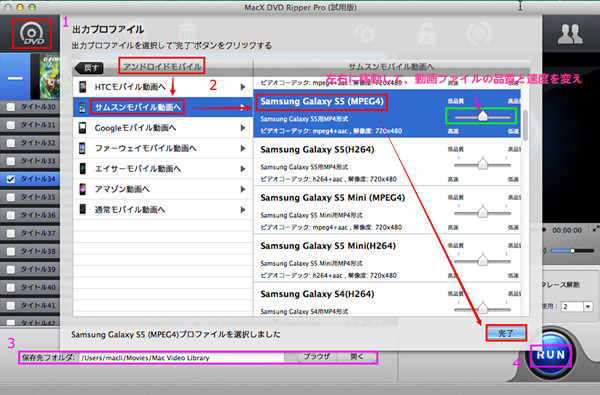Check the タイトル41 checkbox
This screenshot has width=600, height=395.
[x=11, y=305]
